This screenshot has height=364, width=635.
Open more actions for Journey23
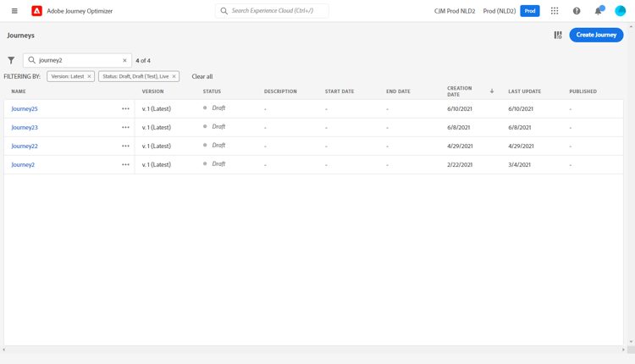click(x=125, y=127)
